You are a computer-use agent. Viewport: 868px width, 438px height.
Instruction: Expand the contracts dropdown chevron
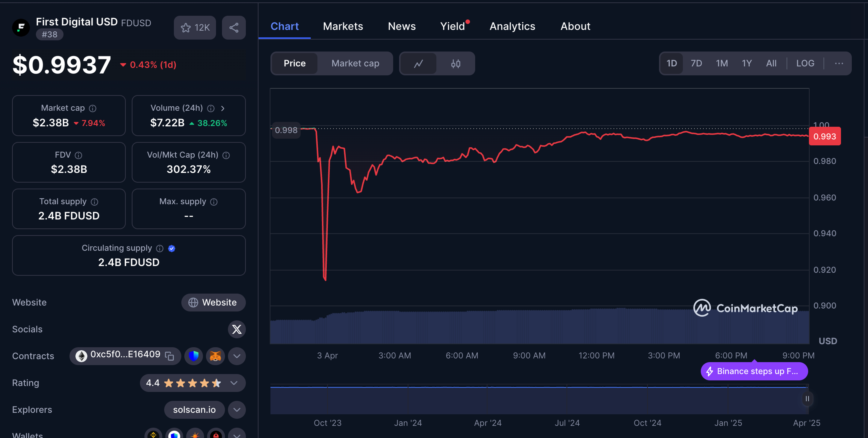(236, 356)
